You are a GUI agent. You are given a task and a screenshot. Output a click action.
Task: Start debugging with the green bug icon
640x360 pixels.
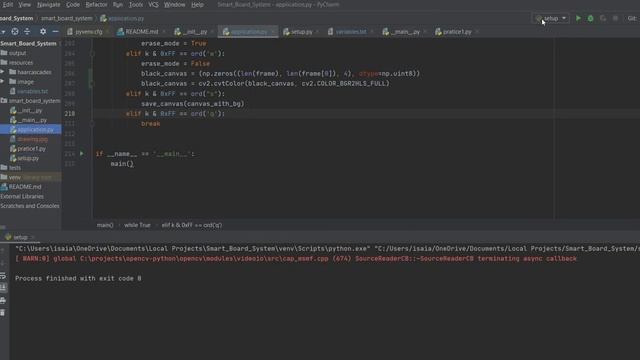[x=590, y=18]
